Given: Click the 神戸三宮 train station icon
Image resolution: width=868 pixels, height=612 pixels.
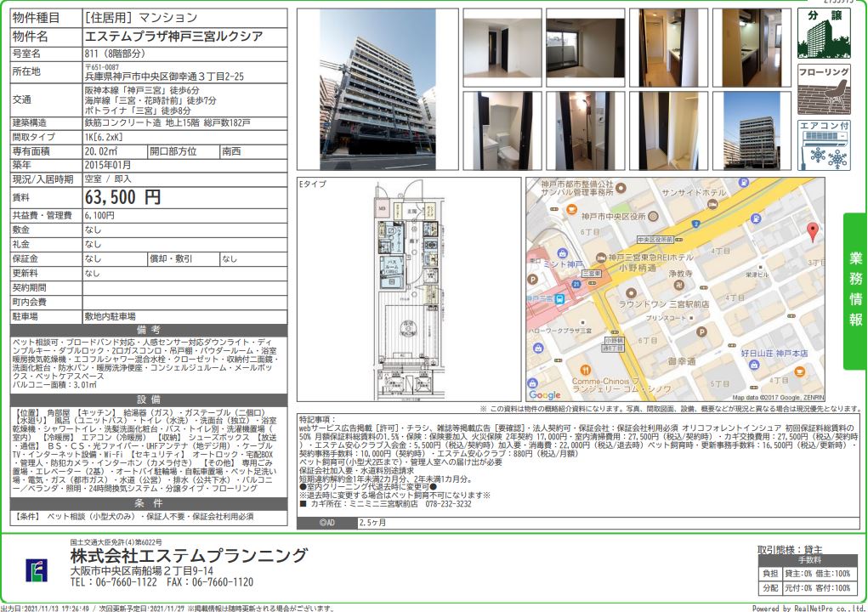Looking at the screenshot, I should pyautogui.click(x=560, y=299).
